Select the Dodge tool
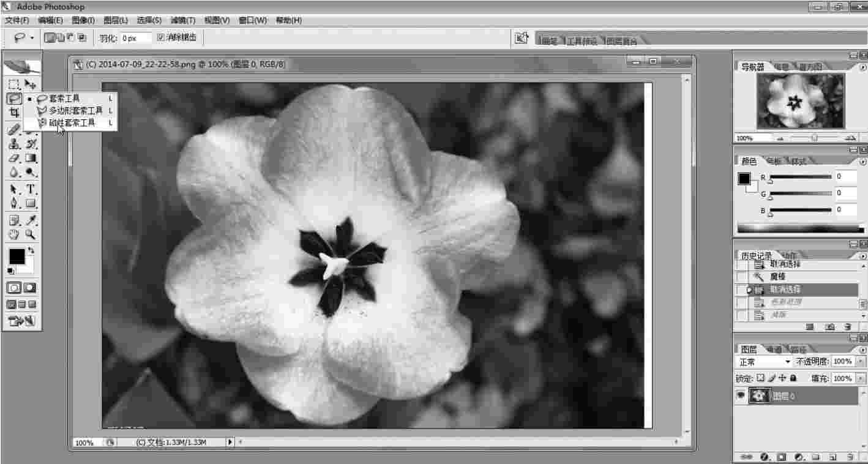 (x=31, y=173)
